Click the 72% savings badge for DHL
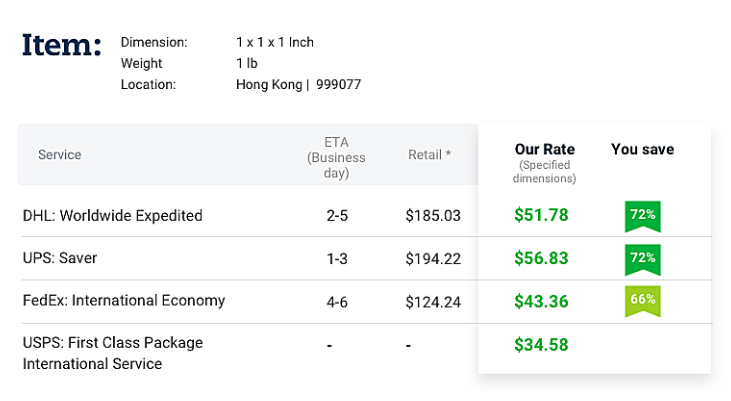The width and height of the screenshot is (731, 401). click(642, 215)
